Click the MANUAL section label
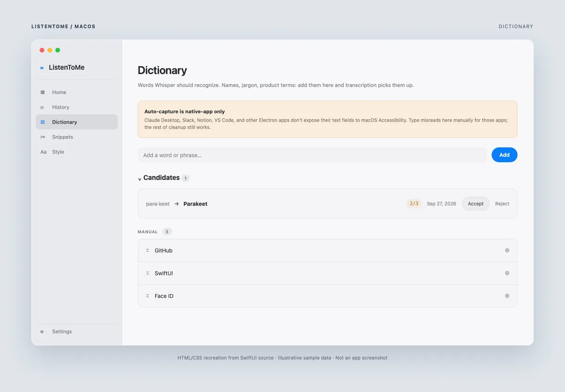Image resolution: width=565 pixels, height=392 pixels. (148, 232)
